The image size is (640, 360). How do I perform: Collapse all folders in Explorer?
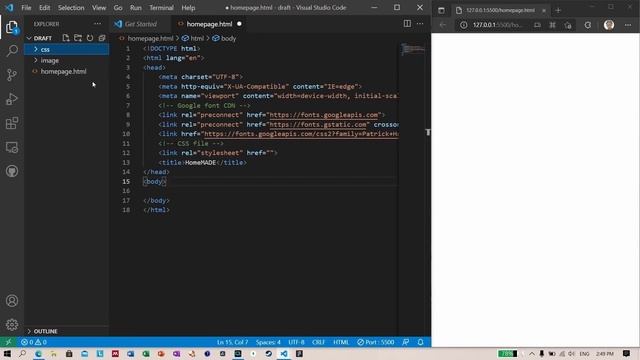click(102, 38)
